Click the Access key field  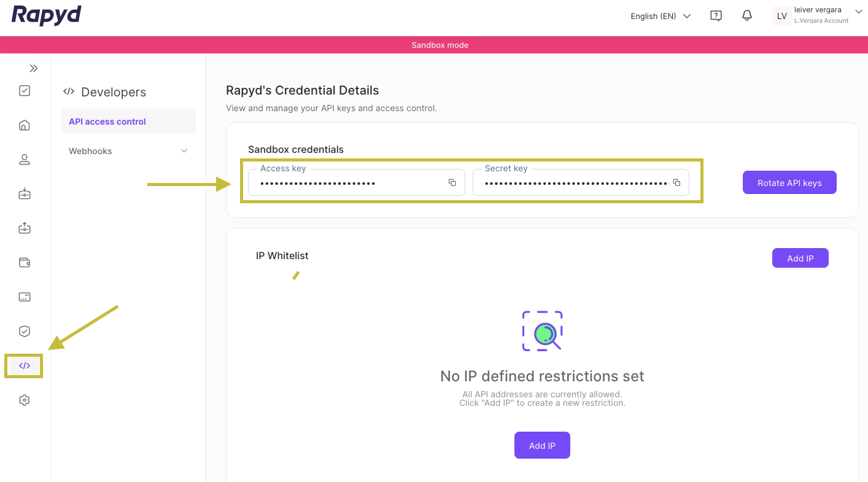357,183
